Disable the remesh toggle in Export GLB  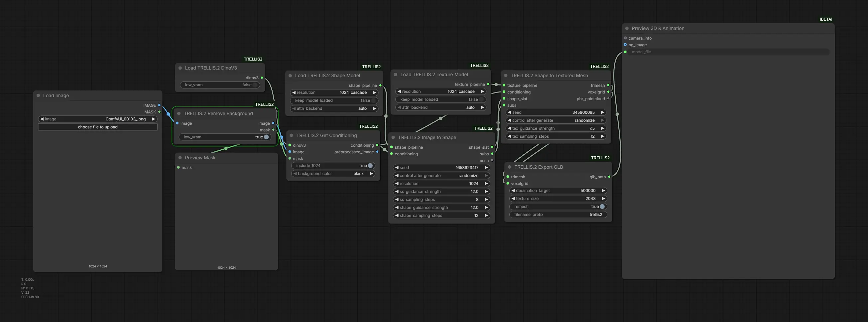(602, 206)
